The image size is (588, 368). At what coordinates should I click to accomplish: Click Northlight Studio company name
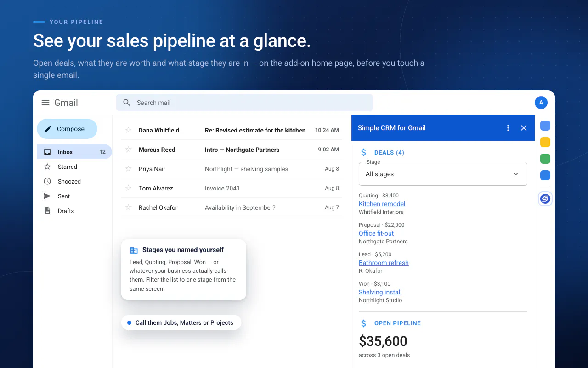pos(380,300)
